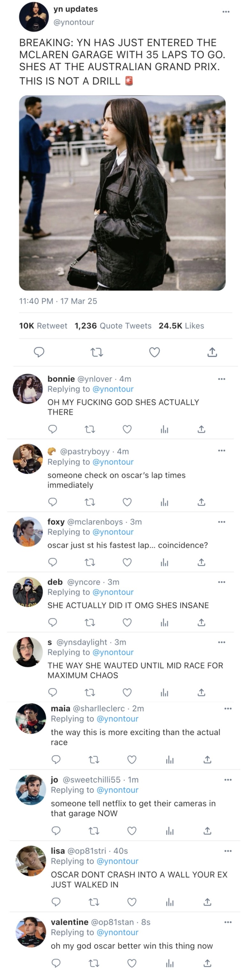
Task: Like bonnie's reply
Action: pyautogui.click(x=127, y=429)
